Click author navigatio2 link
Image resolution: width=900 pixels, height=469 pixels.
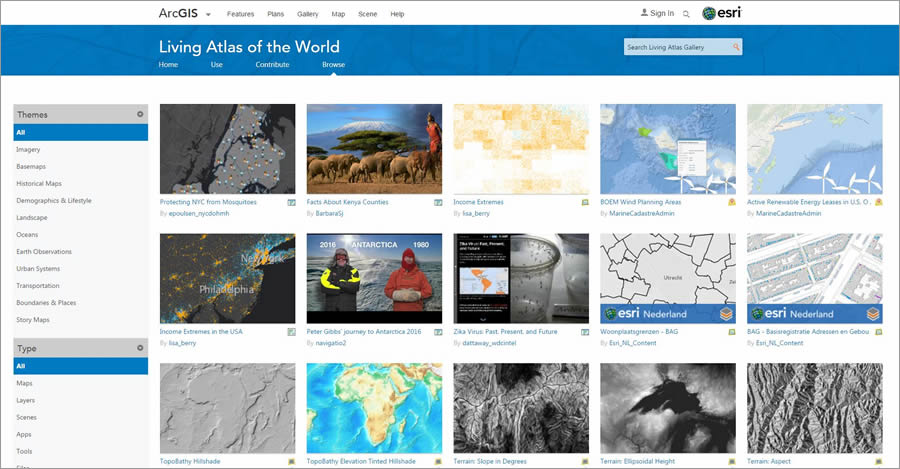tap(331, 343)
